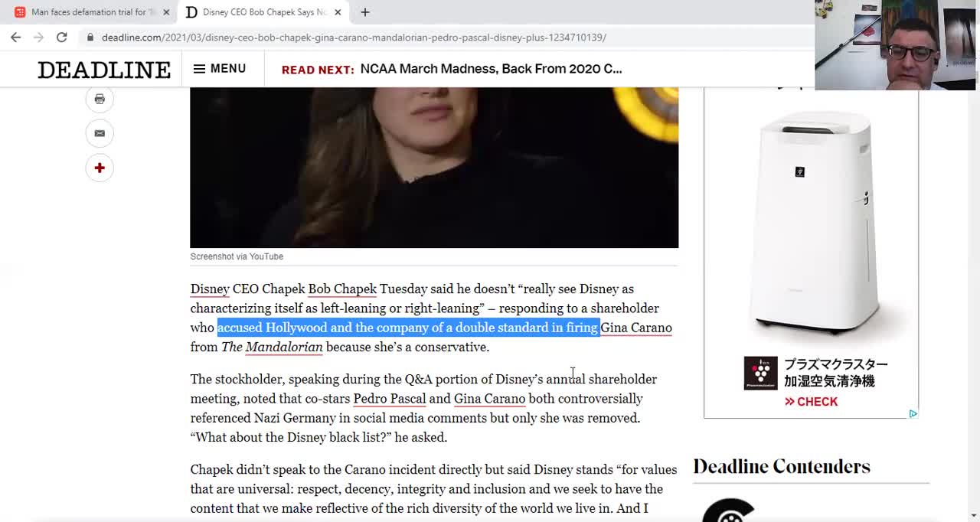The width and height of the screenshot is (980, 522).
Task: Click the Pedro Pascal link
Action: click(389, 399)
